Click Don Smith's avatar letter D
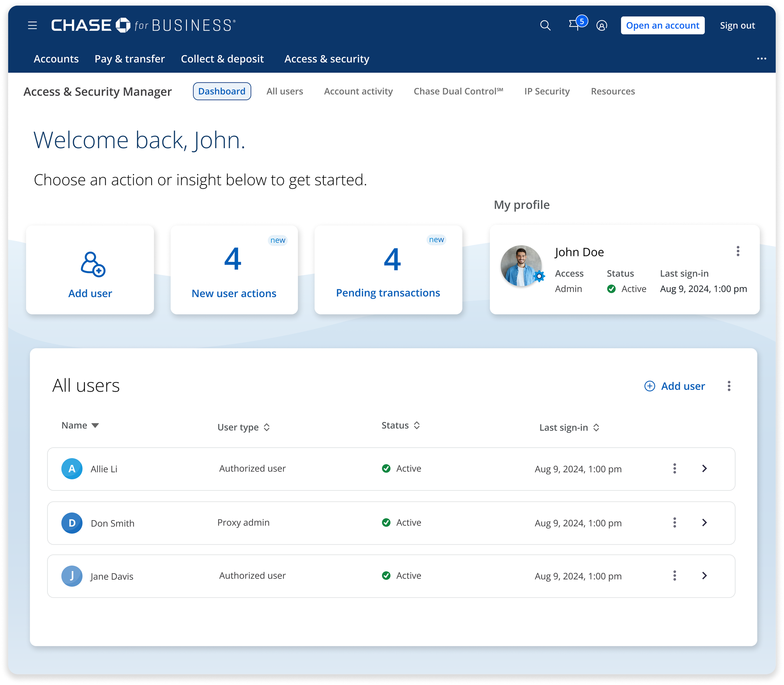The image size is (784, 685). coord(72,523)
